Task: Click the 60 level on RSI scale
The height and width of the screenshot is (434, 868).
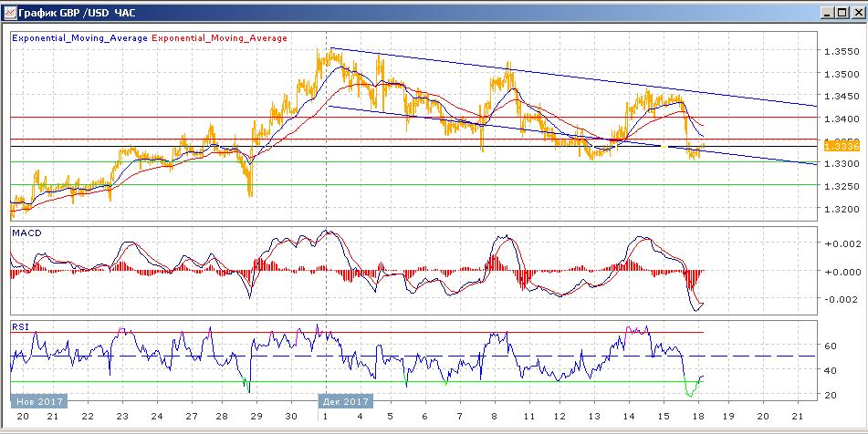Action: [831, 346]
